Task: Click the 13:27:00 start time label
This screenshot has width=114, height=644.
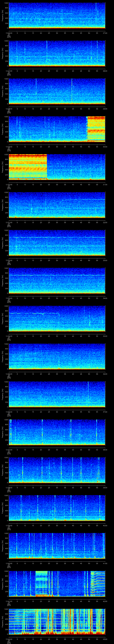Action: [9, 71]
